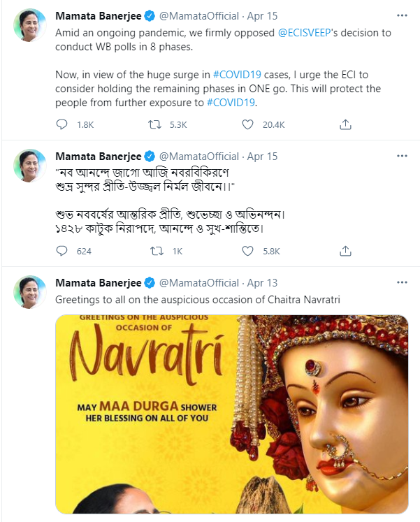The width and height of the screenshot is (420, 522).
Task: Open more options for Bengali greeting tweet
Action: (x=402, y=156)
